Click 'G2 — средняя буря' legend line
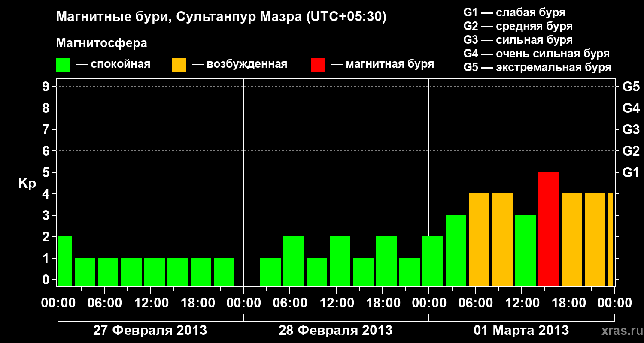This screenshot has height=343, width=644. click(x=518, y=26)
